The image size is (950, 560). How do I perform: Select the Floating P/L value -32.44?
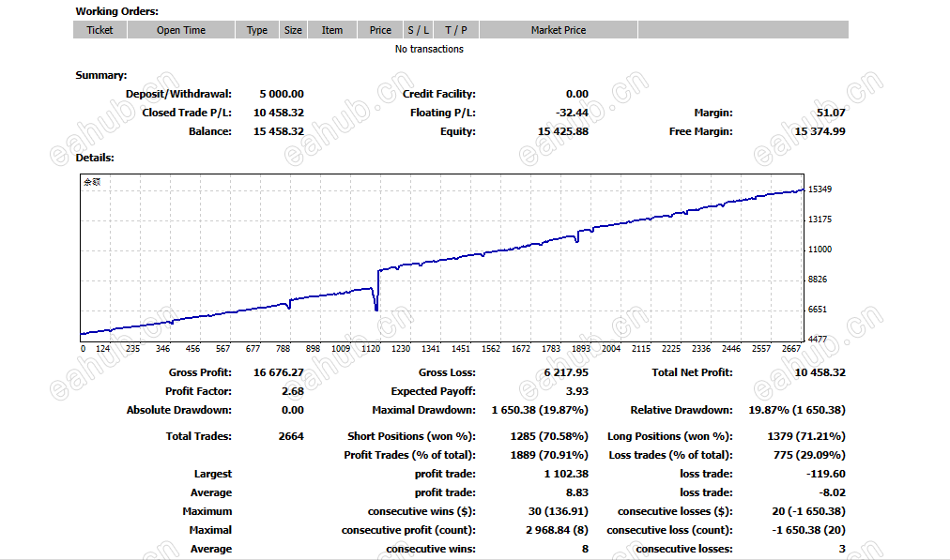click(572, 113)
